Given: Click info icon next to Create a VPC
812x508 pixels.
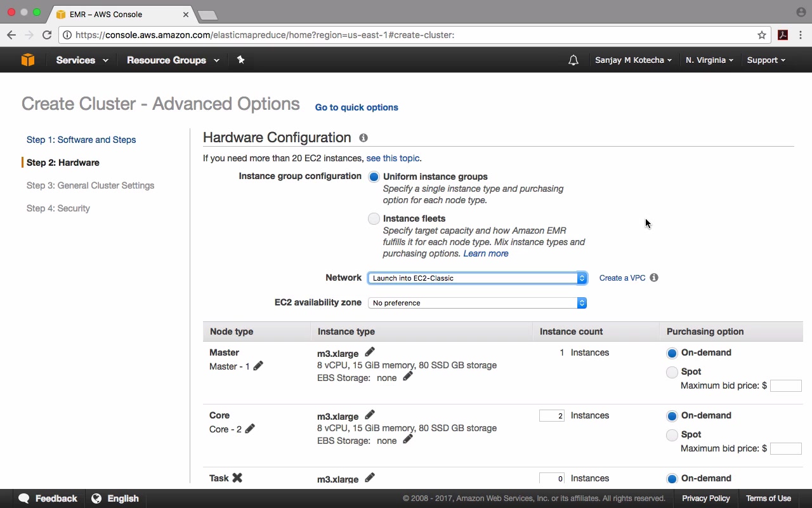Looking at the screenshot, I should point(654,277).
